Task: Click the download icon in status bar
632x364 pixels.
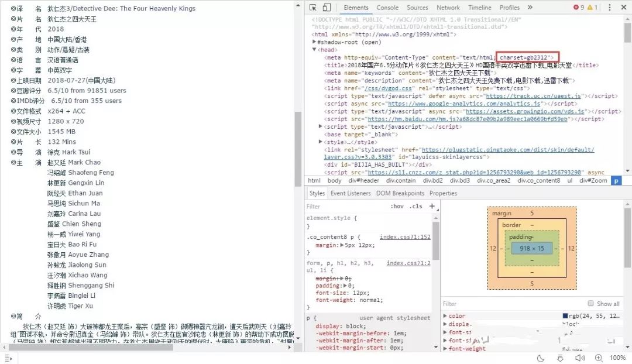Action: click(560, 358)
